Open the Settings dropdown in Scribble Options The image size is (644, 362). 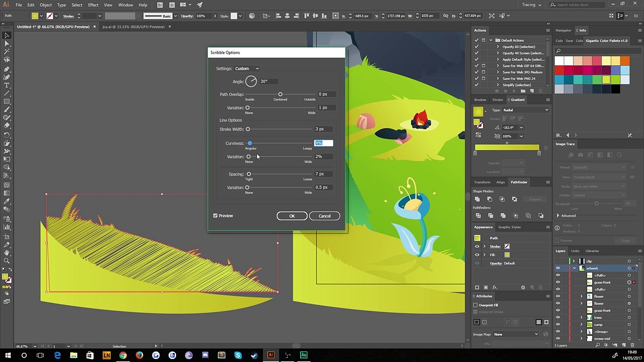(247, 68)
